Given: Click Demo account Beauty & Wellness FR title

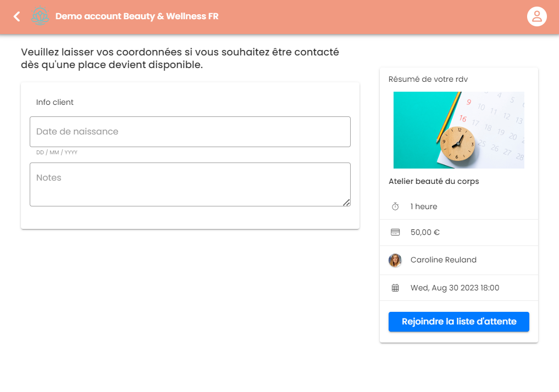Looking at the screenshot, I should (x=137, y=16).
